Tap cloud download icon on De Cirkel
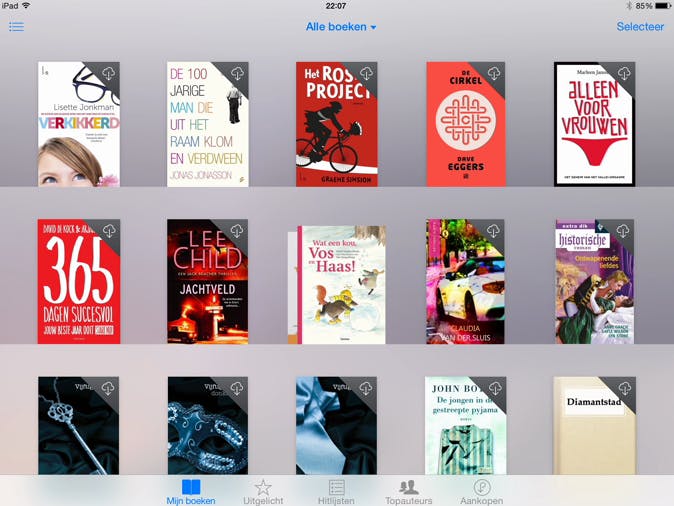This screenshot has width=674, height=506. coord(494,74)
